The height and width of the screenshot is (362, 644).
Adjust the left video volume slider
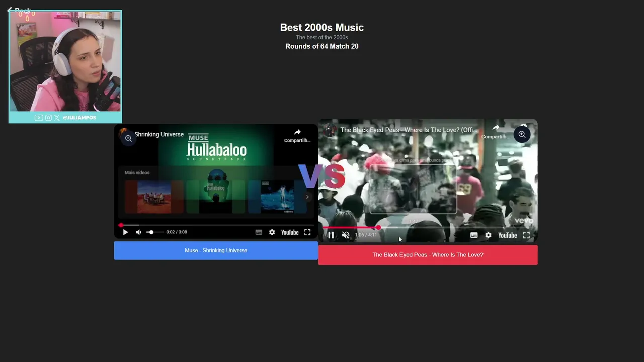(154, 232)
